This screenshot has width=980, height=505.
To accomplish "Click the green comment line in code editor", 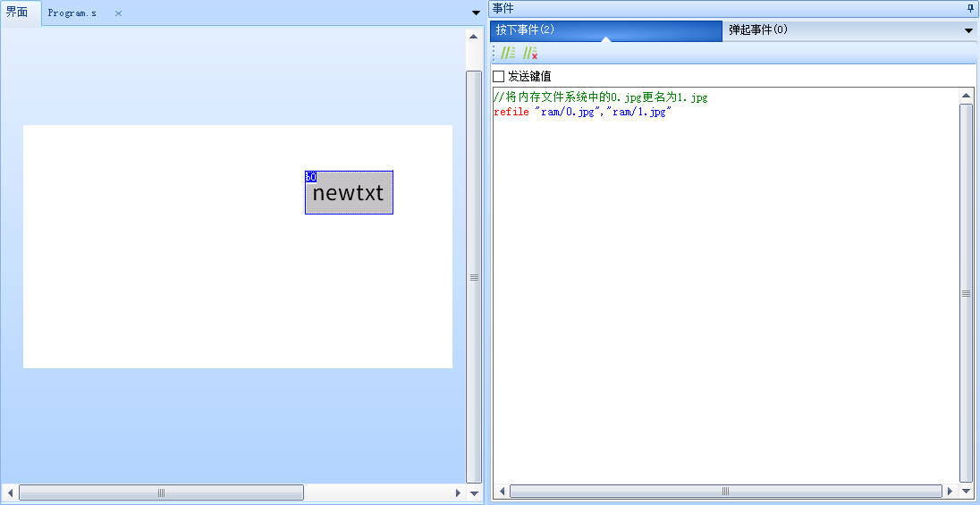I will (x=600, y=97).
